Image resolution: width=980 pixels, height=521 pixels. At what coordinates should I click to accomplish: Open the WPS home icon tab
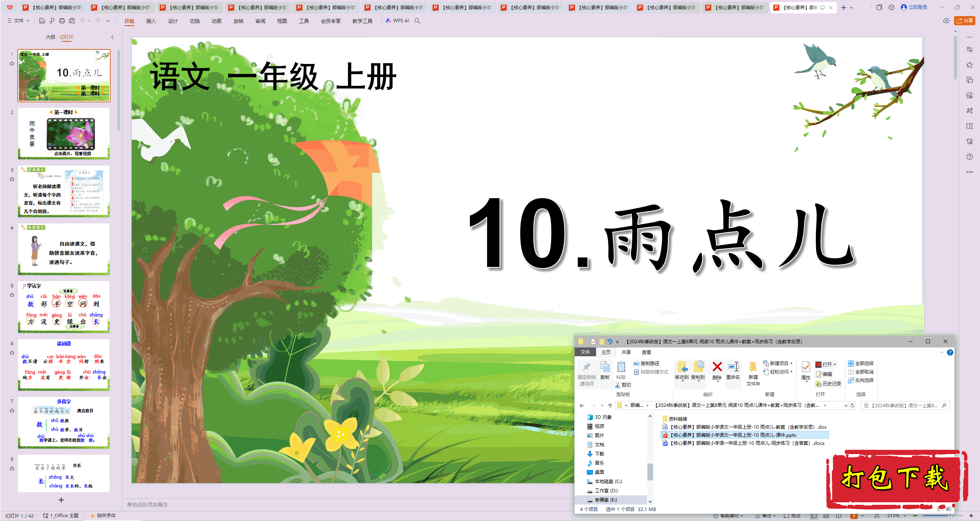point(10,7)
